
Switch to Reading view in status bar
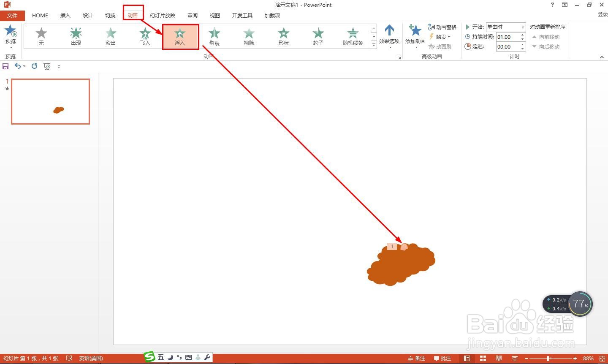click(x=499, y=359)
